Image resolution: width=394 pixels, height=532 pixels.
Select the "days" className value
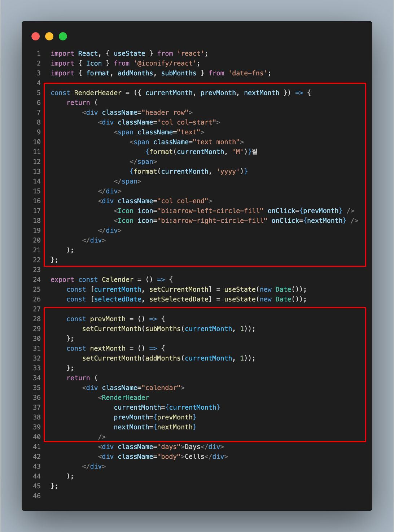[169, 447]
